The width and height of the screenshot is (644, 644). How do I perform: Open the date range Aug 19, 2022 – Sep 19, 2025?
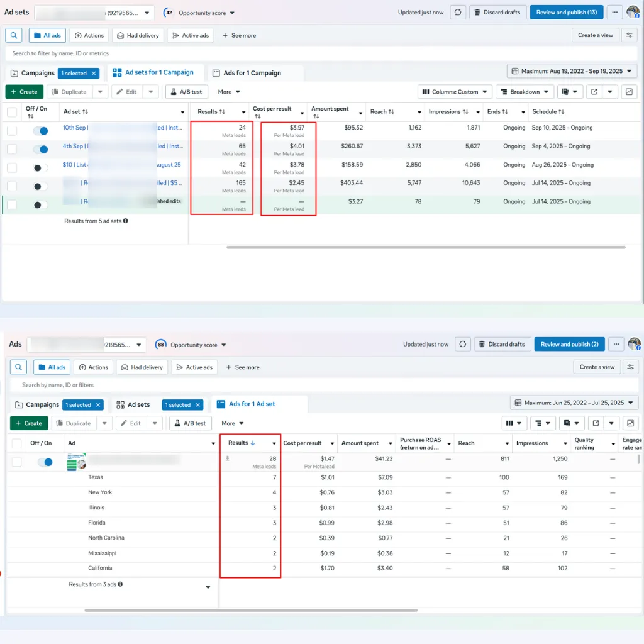(x=572, y=71)
